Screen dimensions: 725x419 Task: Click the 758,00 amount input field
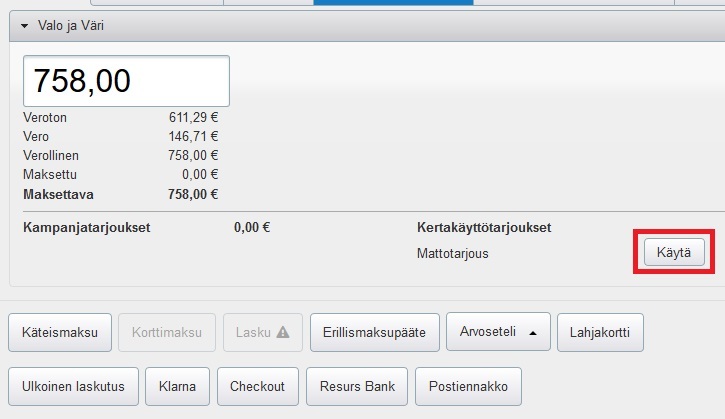(126, 81)
